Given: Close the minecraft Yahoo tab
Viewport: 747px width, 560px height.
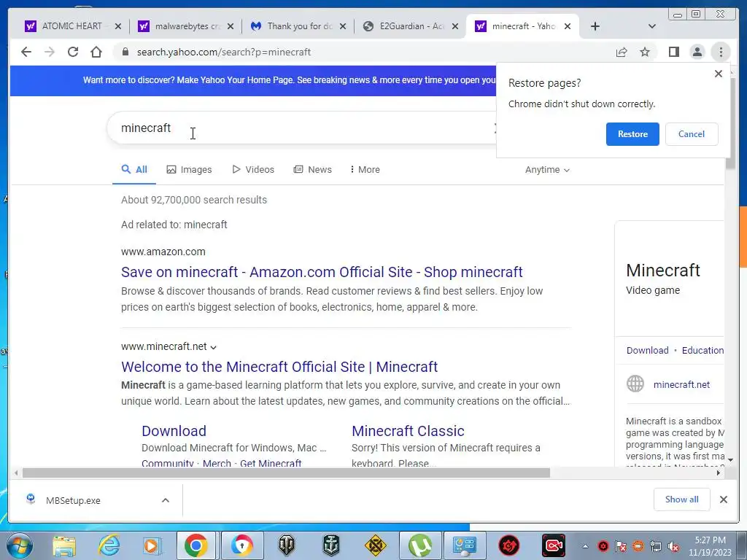Looking at the screenshot, I should [x=568, y=26].
